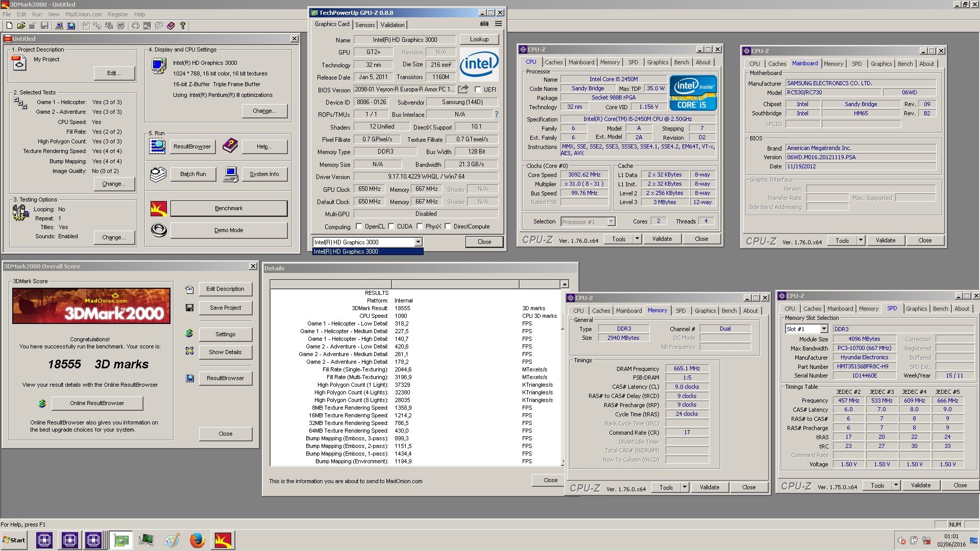
Task: Click the Batch Run stack toolbar icon
Action: (159, 26)
